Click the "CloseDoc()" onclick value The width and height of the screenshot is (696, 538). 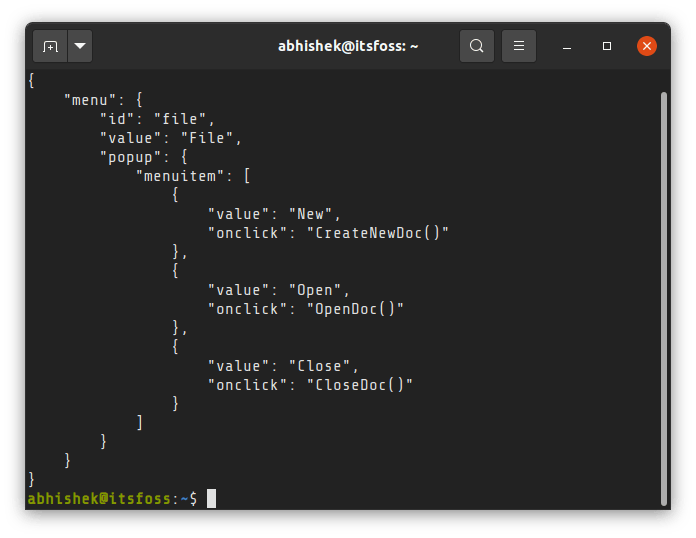(360, 385)
